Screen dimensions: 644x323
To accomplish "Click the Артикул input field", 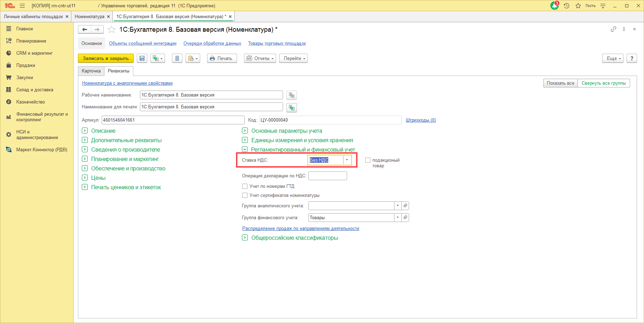I will pyautogui.click(x=173, y=120).
